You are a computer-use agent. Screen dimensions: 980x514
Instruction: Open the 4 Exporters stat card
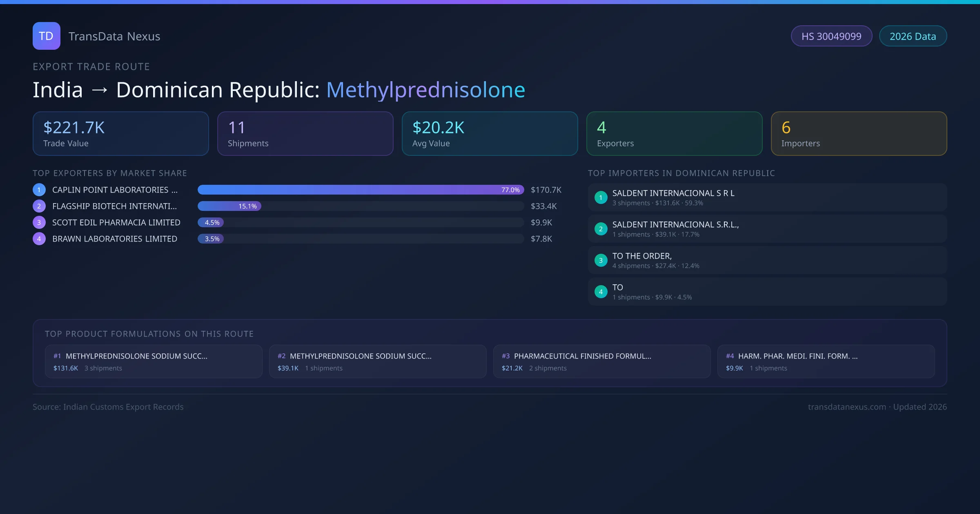click(x=674, y=134)
